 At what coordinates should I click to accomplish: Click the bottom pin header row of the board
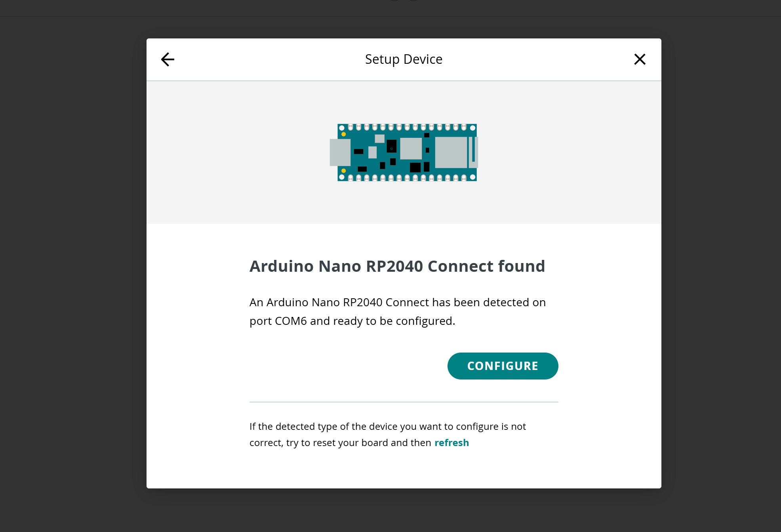coord(407,177)
